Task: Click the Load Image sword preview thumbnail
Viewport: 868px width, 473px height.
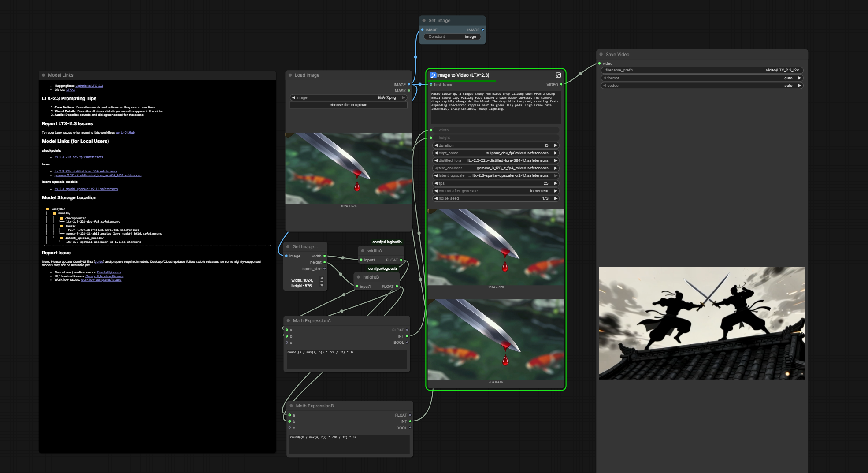Action: pos(349,168)
